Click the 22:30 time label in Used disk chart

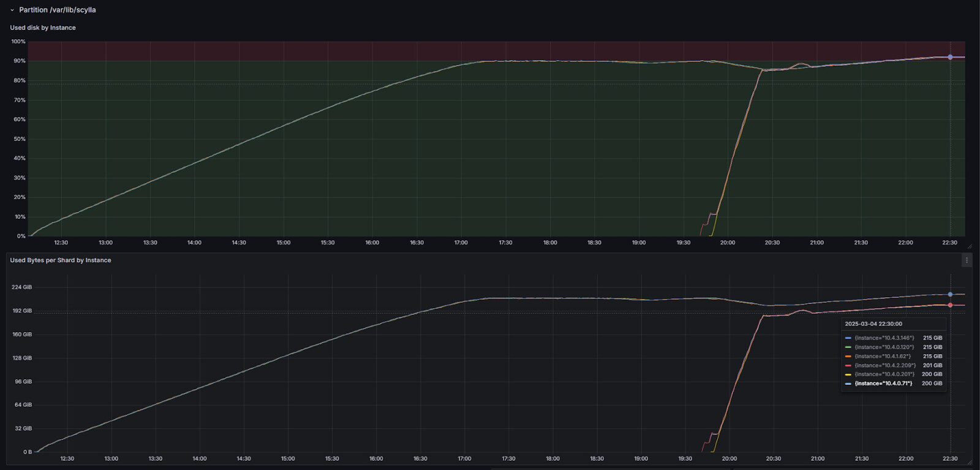coord(950,243)
